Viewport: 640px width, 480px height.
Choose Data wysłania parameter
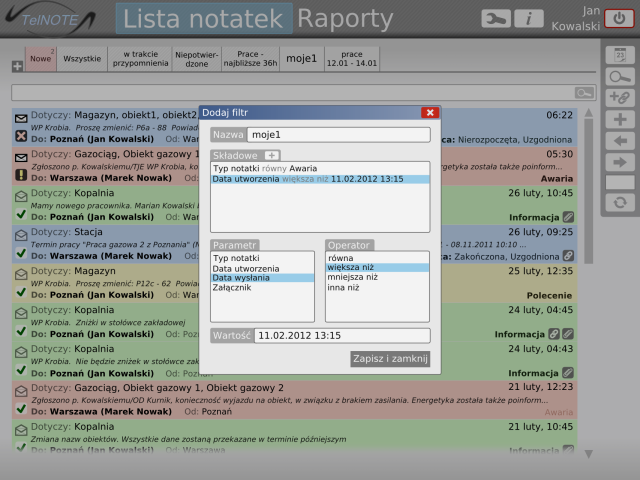tap(262, 278)
